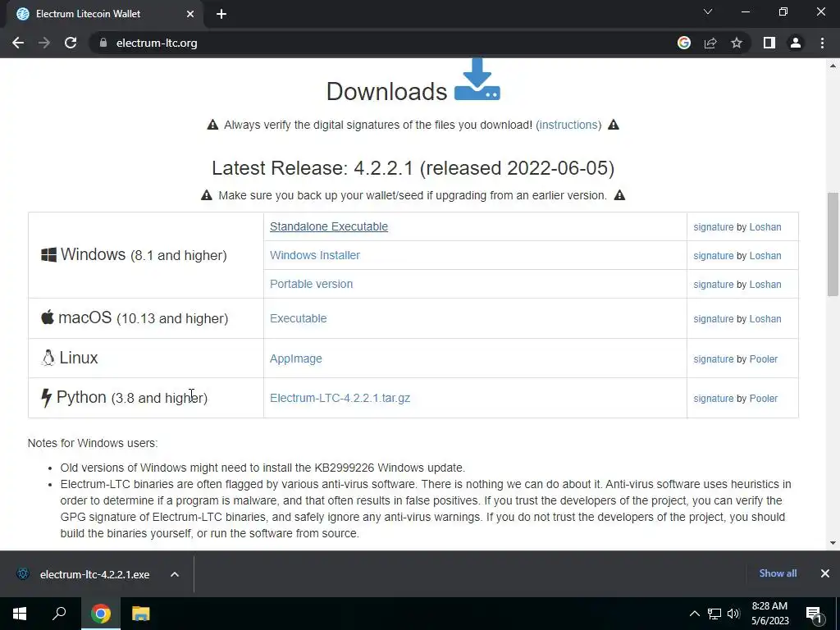This screenshot has height=630, width=840.
Task: Open the taskbar clock showing 8:28 AM
Action: 769,614
